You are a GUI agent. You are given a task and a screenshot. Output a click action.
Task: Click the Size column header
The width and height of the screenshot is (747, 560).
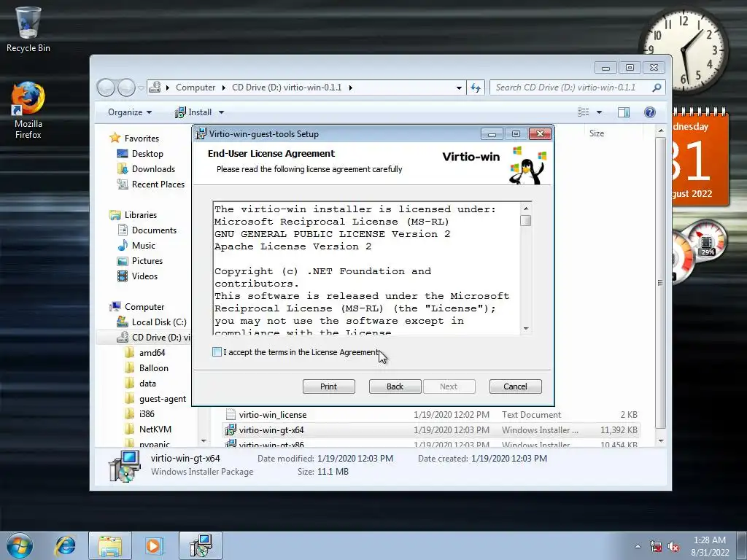click(x=597, y=133)
